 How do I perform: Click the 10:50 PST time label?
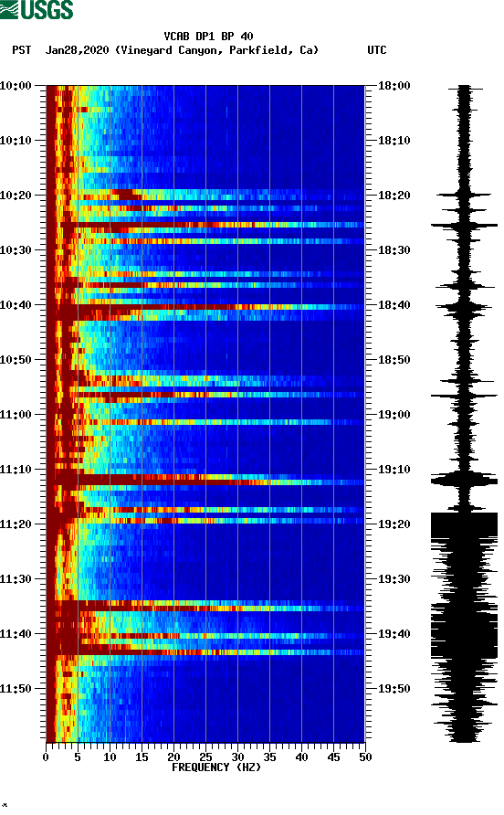click(16, 360)
